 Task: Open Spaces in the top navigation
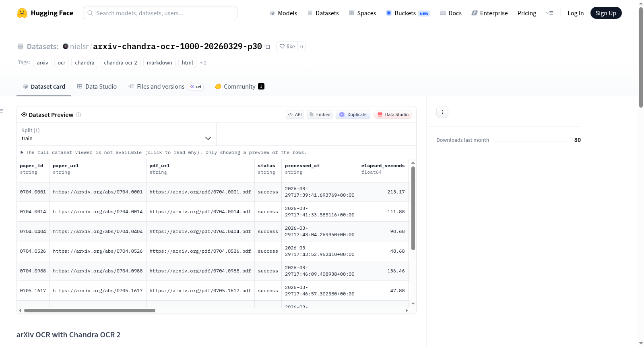[x=363, y=13]
